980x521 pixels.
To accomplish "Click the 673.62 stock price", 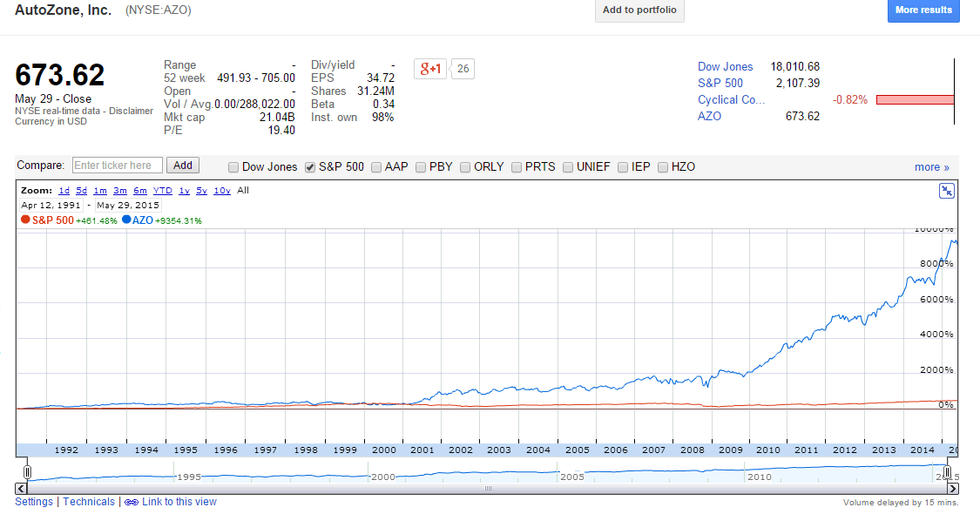I will [59, 75].
